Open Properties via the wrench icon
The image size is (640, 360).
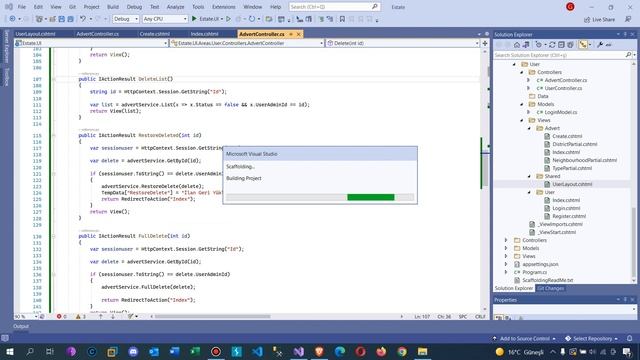[x=600, y=45]
